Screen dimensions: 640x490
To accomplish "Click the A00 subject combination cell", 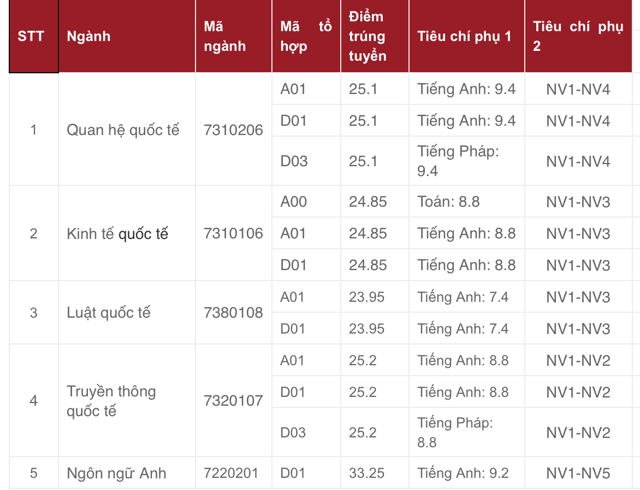I will coord(294,202).
